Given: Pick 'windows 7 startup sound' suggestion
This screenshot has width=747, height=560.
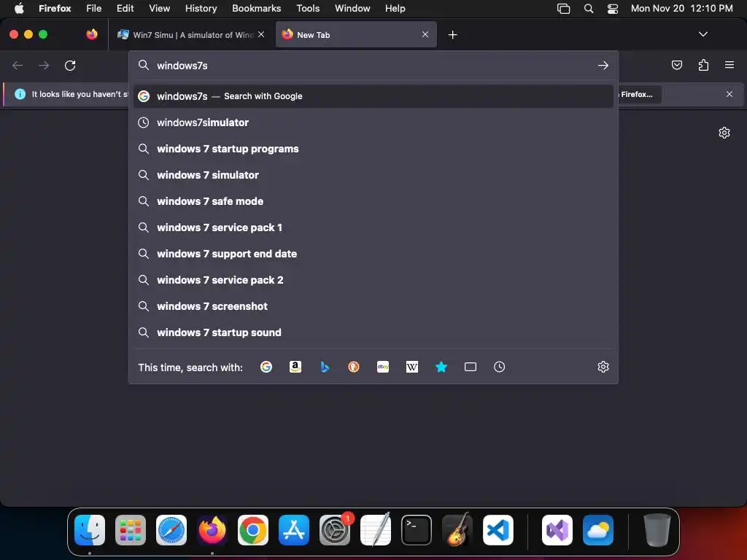Looking at the screenshot, I should [373, 332].
